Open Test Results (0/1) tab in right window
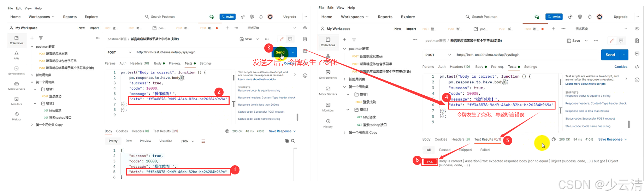The width and height of the screenshot is (644, 196). pos(488,139)
